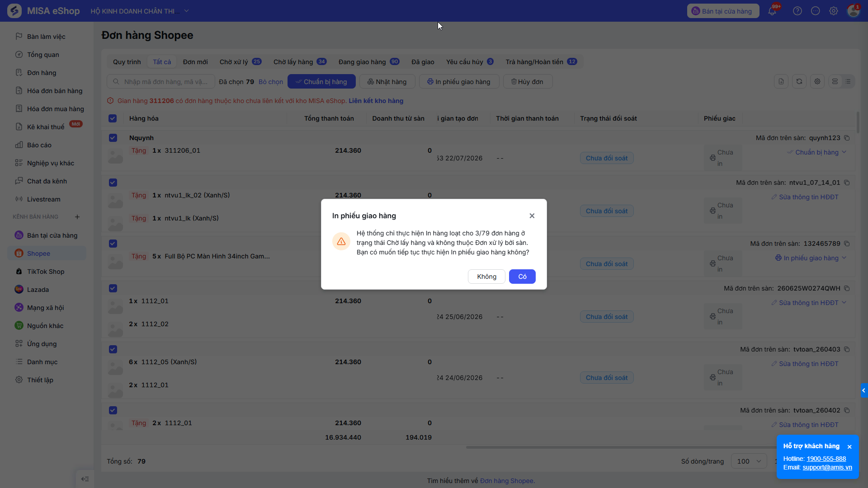Uncheck the select-all header checkbox
The width and height of the screenshot is (868, 488).
(x=113, y=118)
